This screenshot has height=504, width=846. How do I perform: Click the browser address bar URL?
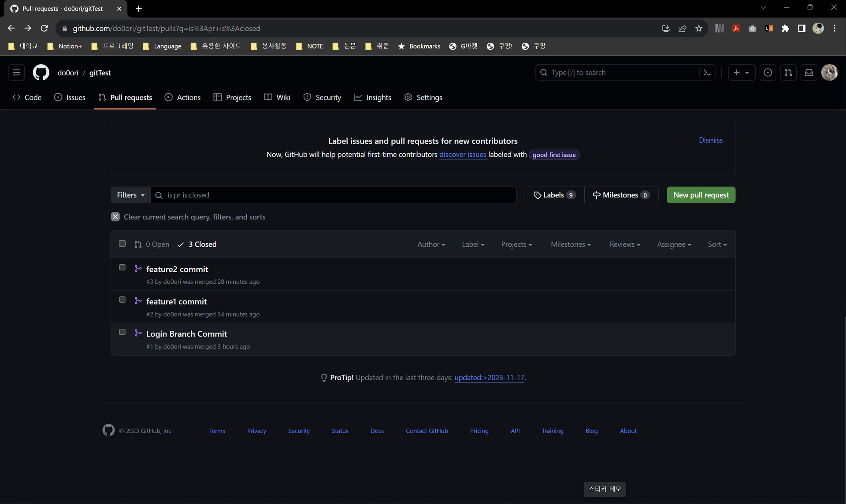tap(167, 28)
